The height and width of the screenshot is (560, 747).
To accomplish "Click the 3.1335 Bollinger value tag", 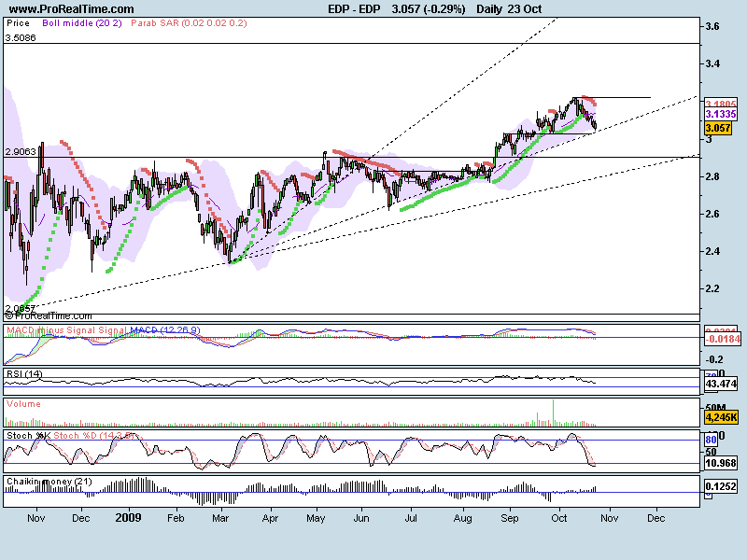I will coord(722,114).
